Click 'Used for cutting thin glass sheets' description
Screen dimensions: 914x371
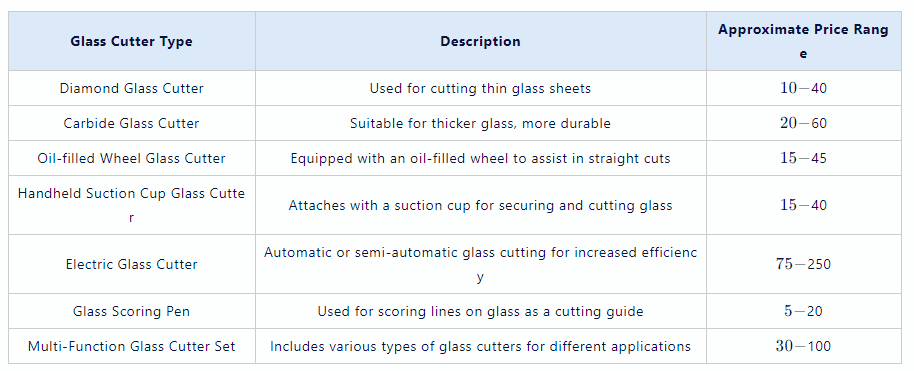pos(480,89)
